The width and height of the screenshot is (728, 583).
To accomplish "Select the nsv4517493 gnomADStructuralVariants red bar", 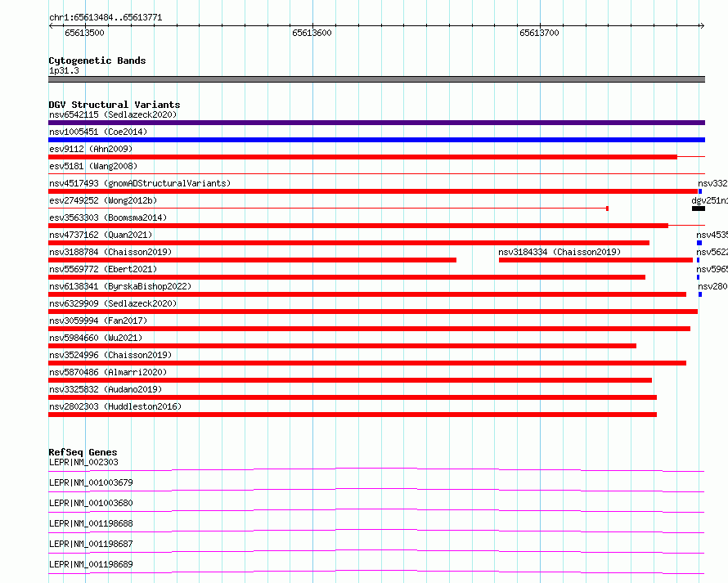I will pos(373,191).
